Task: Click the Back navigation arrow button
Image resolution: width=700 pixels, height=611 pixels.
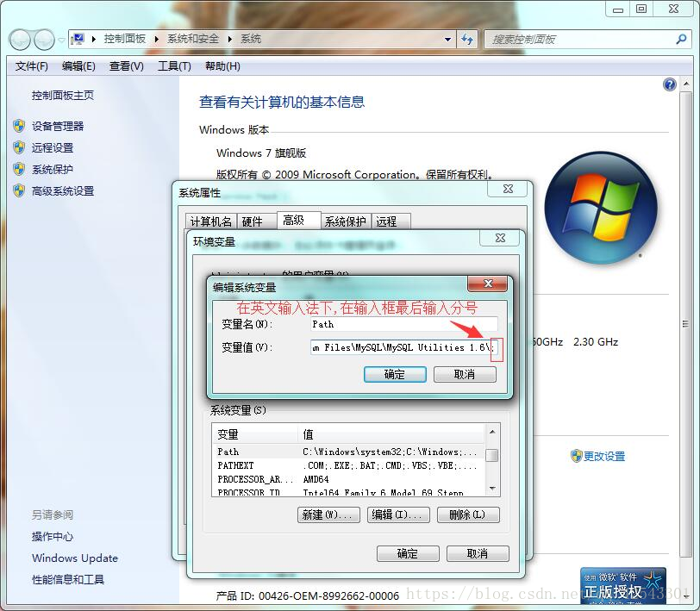Action: coord(19,41)
